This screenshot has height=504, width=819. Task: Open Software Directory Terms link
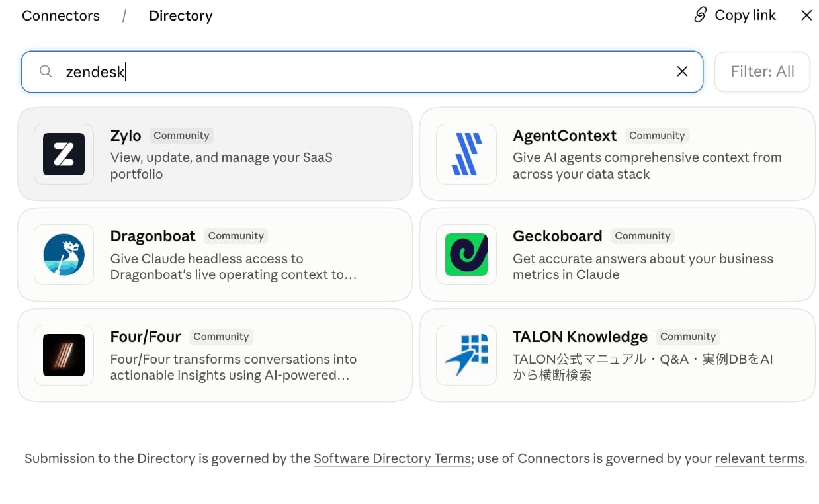tap(392, 458)
